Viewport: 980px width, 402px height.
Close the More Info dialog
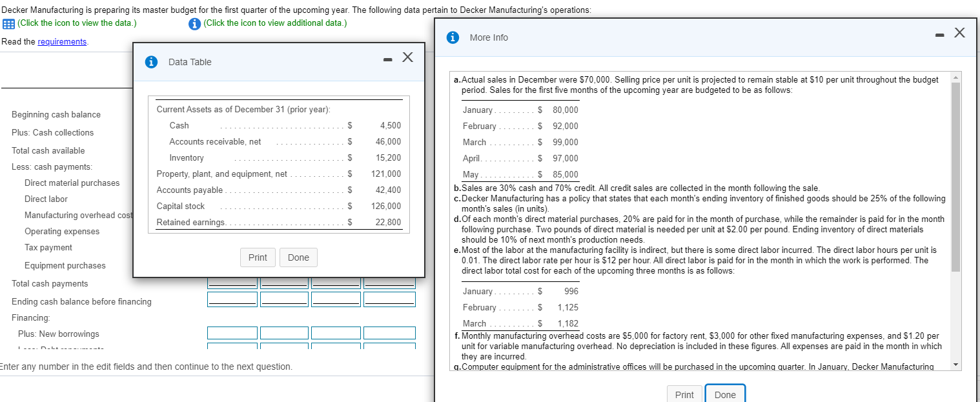[x=960, y=33]
